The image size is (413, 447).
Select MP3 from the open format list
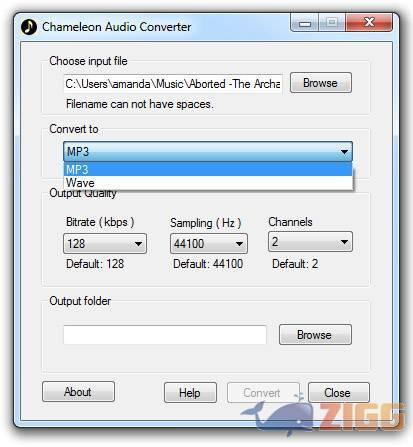click(208, 169)
